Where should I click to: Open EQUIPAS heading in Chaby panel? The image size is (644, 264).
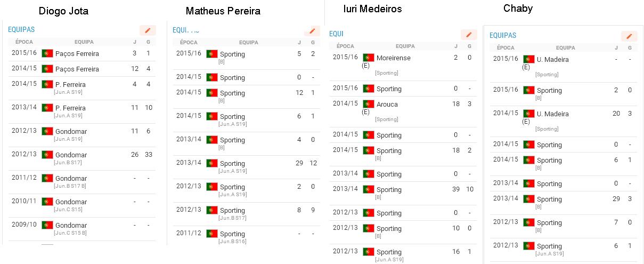tap(503, 35)
